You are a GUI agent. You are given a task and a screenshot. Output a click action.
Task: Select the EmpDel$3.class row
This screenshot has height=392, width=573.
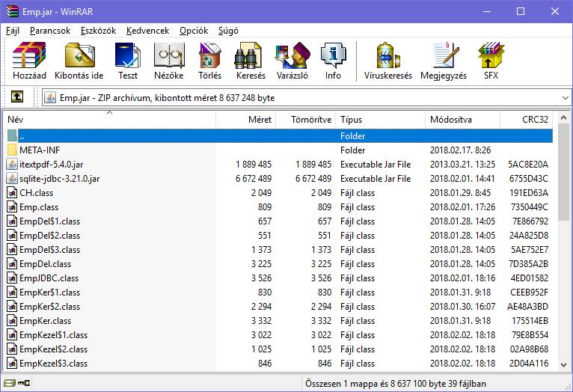pyautogui.click(x=280, y=250)
